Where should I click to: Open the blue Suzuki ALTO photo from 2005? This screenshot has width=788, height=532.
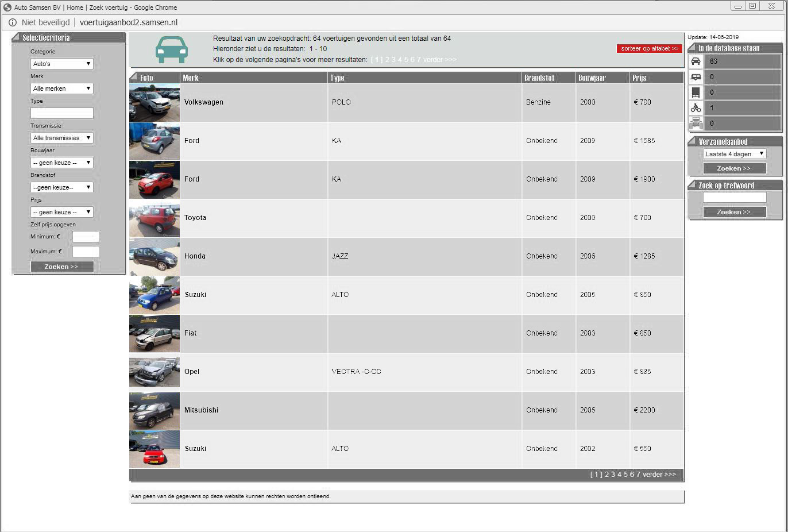(154, 295)
